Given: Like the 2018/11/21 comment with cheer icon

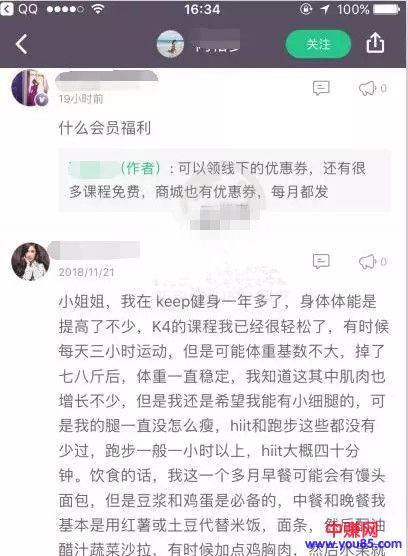Looking at the screenshot, I should (x=372, y=262).
